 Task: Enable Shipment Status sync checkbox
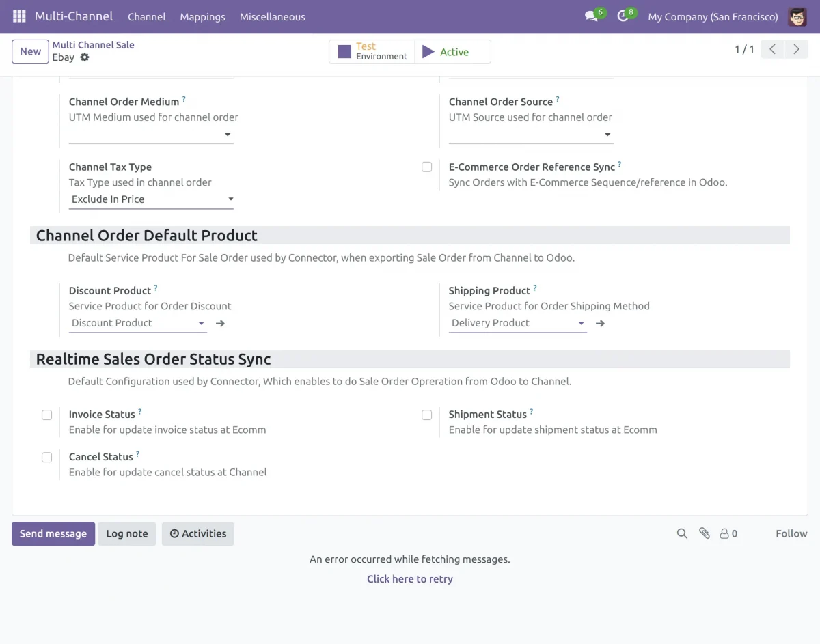pos(426,415)
